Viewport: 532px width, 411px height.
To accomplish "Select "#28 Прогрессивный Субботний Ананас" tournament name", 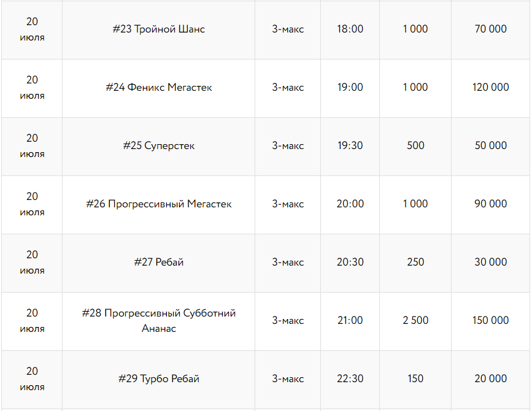I will (x=158, y=320).
